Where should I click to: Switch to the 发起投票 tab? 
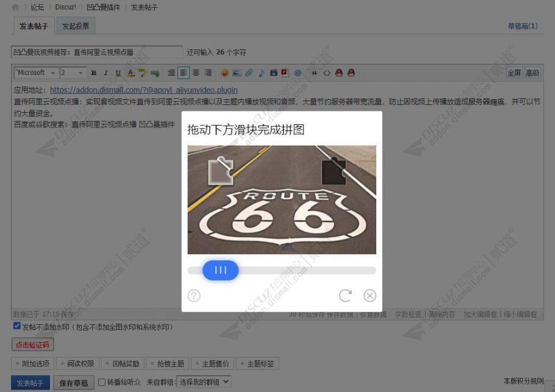[x=76, y=26]
